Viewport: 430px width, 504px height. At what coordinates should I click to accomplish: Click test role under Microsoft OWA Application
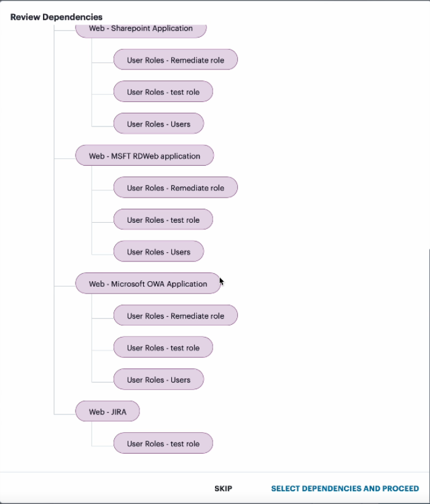pyautogui.click(x=163, y=347)
